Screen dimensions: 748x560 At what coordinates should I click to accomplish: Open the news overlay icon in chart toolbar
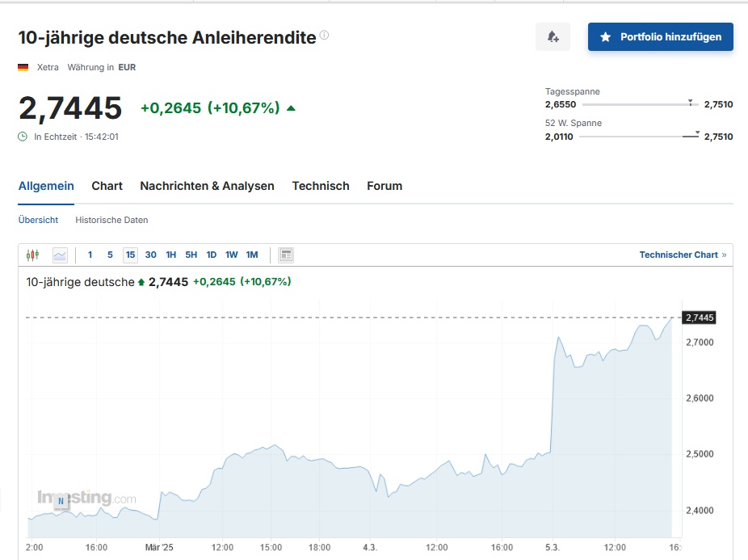[x=286, y=255]
